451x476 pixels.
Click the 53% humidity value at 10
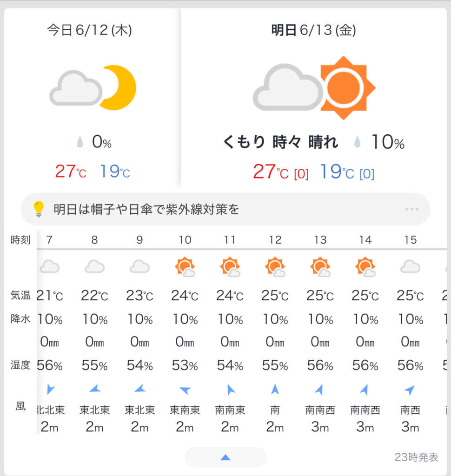click(185, 365)
